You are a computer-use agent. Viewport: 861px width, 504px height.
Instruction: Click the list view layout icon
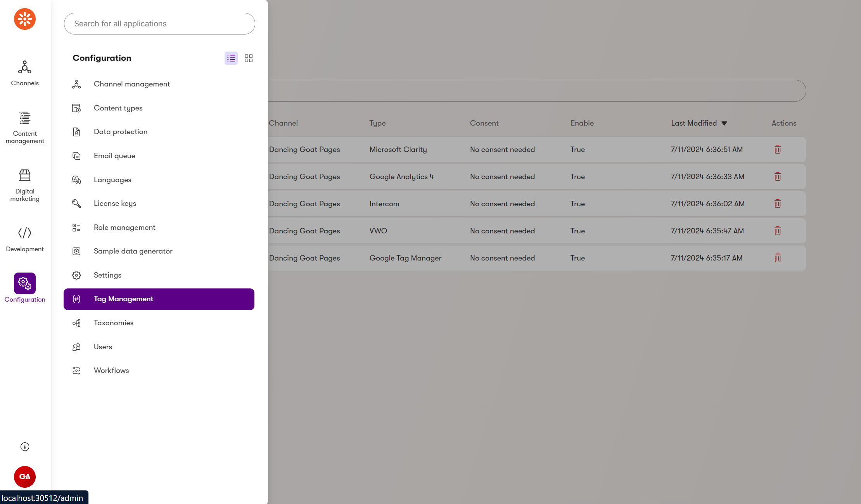[x=231, y=58]
